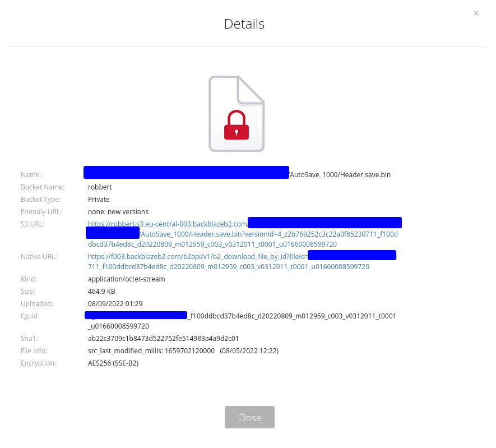Click the 'Encryption:' field label
The image size is (496, 448).
coord(38,363)
